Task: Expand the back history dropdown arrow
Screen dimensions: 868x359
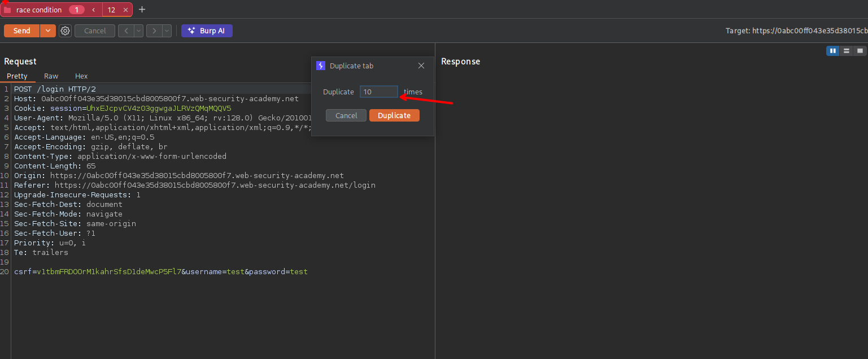Action: pos(138,31)
